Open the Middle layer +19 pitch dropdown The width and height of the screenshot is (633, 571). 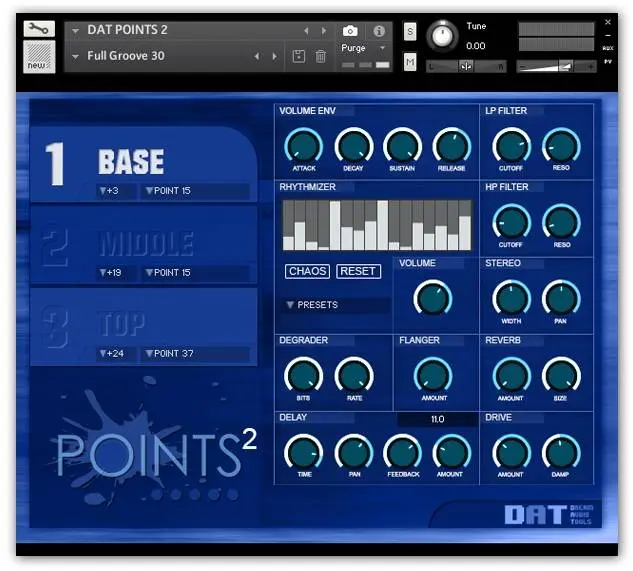[115, 273]
